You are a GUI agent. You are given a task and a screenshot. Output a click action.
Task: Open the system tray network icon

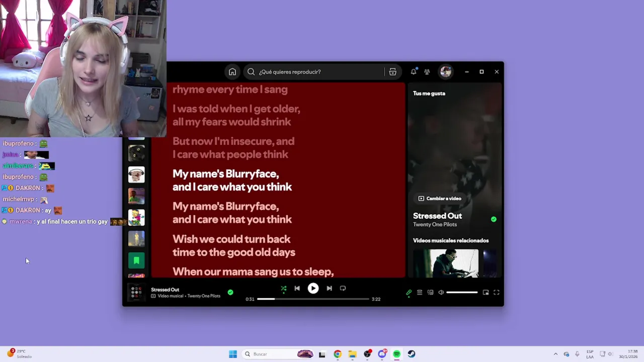[603, 354]
